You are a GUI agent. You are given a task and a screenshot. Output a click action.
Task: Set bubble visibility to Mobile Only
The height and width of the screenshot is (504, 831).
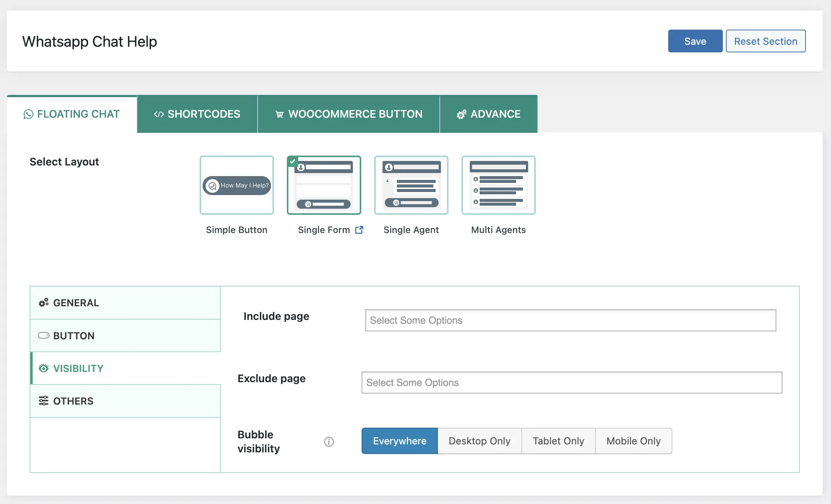pyautogui.click(x=634, y=441)
